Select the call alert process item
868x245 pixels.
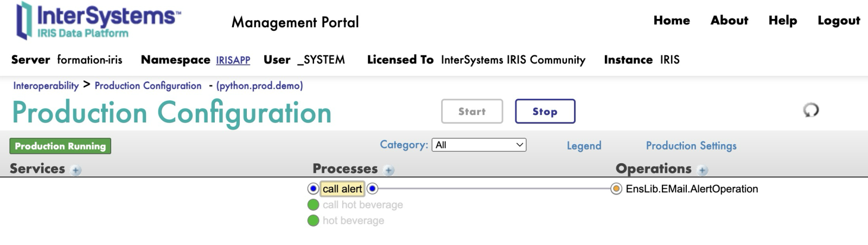(342, 189)
